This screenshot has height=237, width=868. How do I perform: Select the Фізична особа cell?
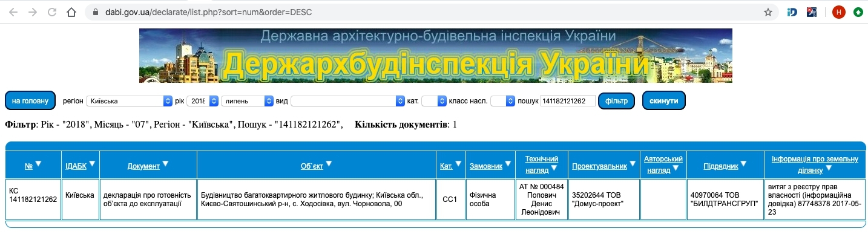(491, 200)
